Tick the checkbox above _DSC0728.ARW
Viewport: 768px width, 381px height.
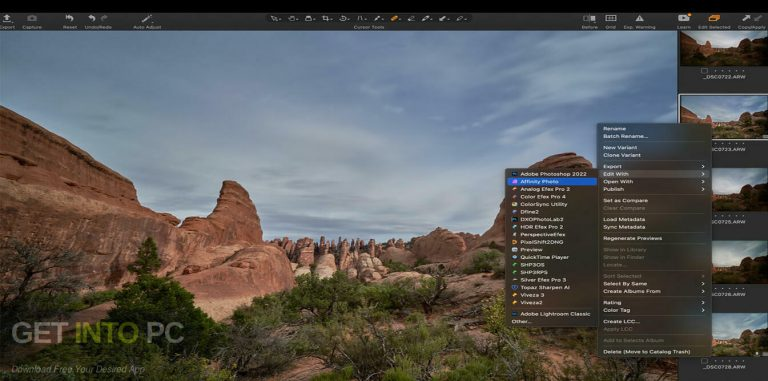704,361
